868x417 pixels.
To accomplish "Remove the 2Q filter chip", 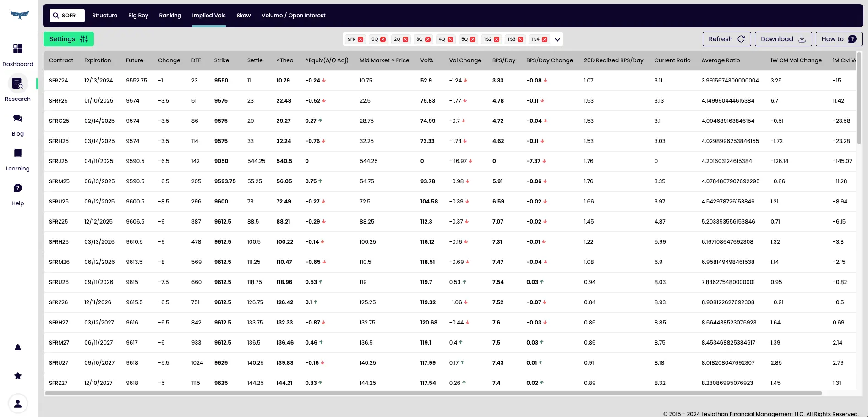I will click(405, 39).
